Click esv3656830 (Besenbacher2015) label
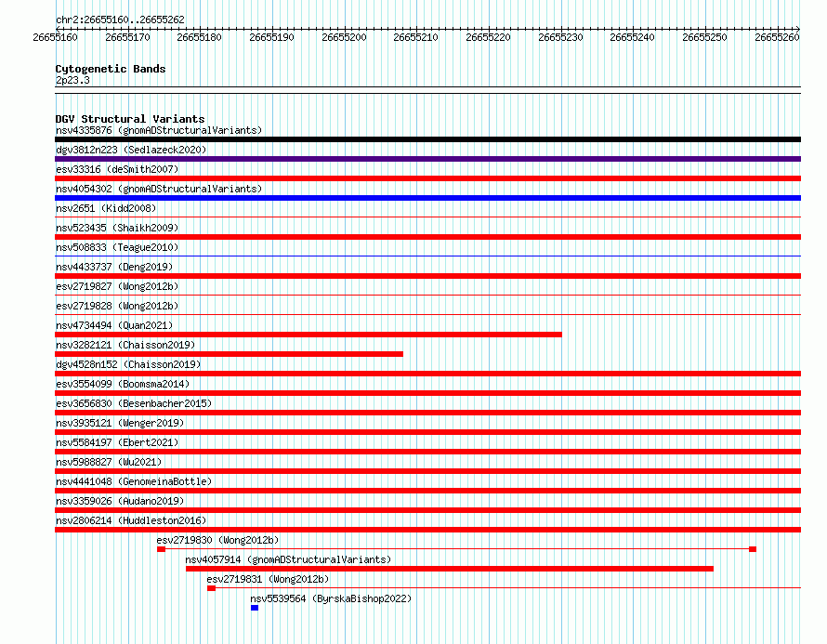Viewport: 827px width, 644px height. pos(134,403)
